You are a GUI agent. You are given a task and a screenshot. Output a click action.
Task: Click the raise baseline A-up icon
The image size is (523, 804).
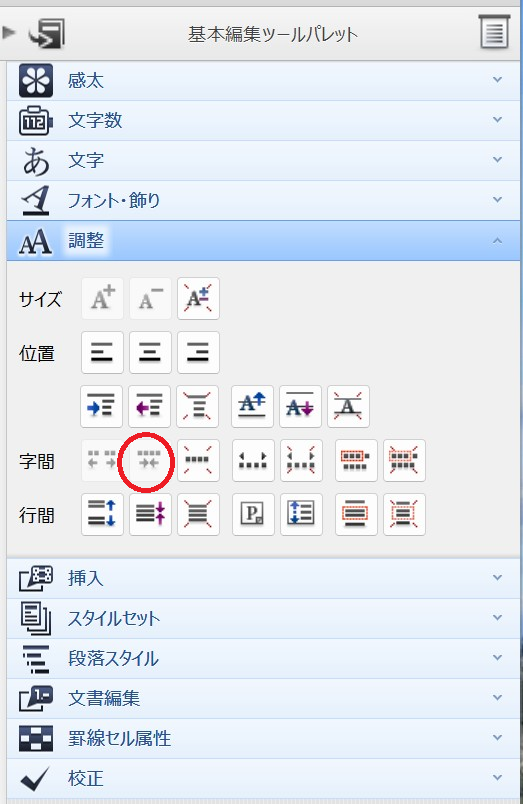coord(252,407)
